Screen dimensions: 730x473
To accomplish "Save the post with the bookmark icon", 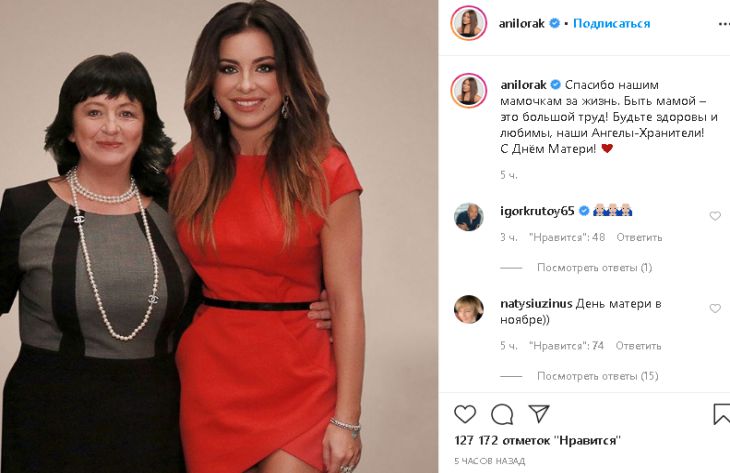I will pos(721,414).
